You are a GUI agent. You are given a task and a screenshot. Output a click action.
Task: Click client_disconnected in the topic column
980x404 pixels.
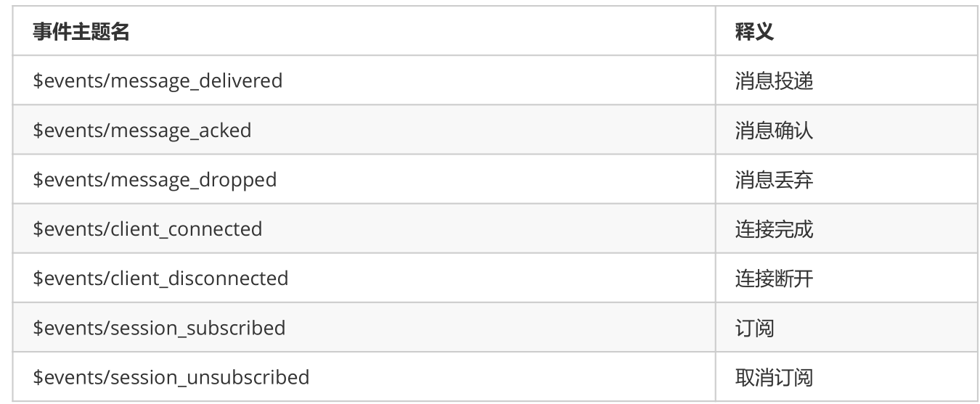click(x=199, y=279)
